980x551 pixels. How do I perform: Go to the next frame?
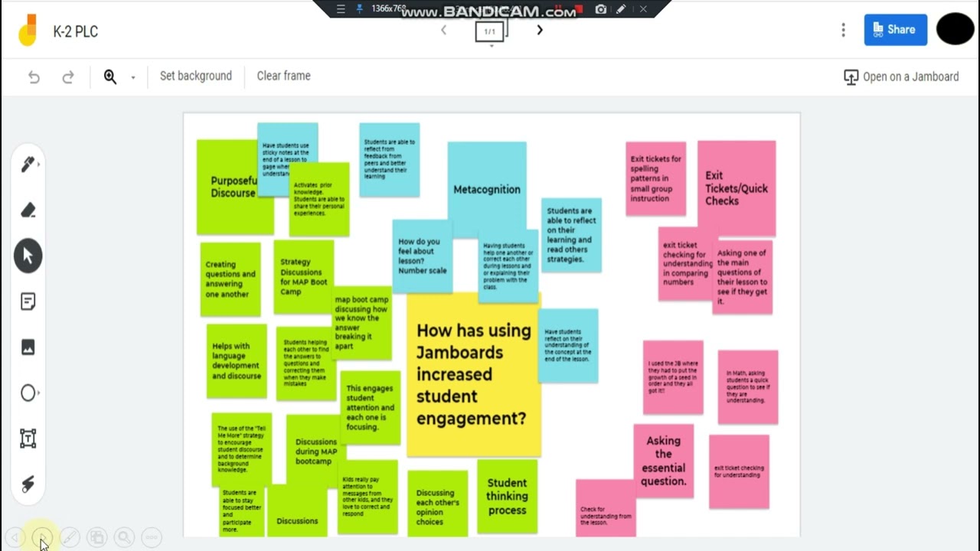540,30
